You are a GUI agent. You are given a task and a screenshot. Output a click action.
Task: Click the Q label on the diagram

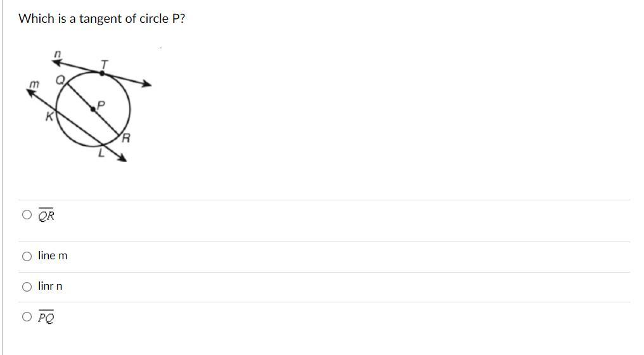tap(60, 80)
